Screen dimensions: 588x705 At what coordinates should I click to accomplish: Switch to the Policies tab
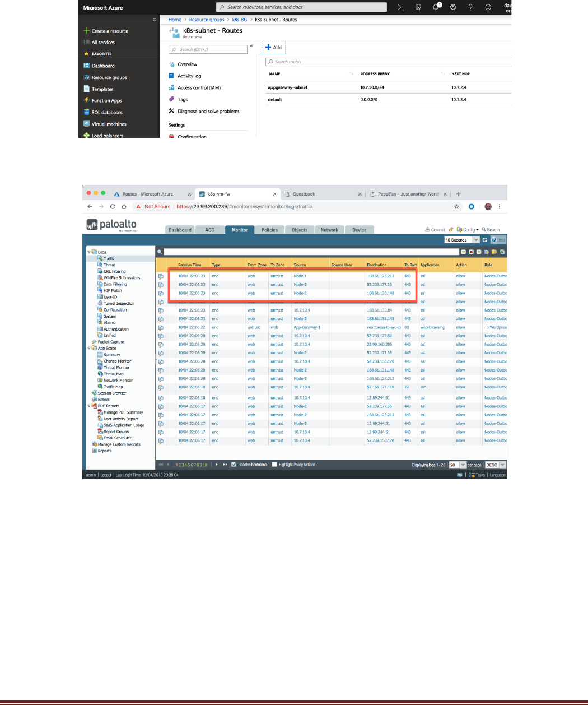click(269, 230)
